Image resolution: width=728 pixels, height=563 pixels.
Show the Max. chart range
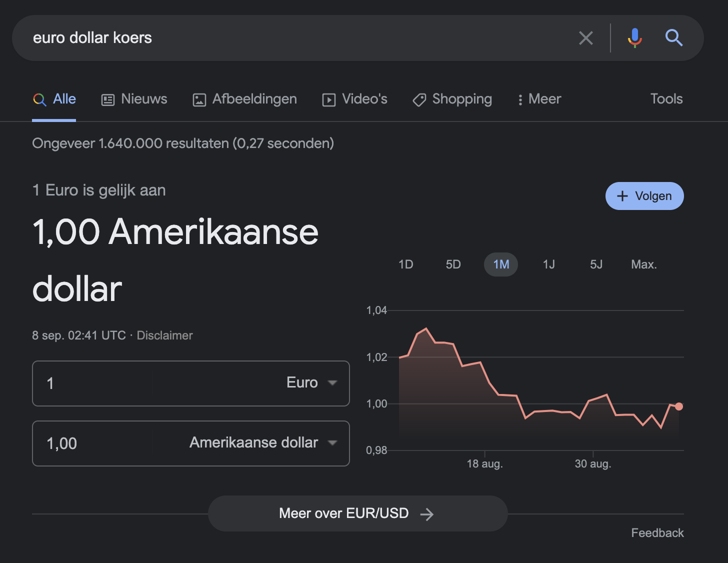pyautogui.click(x=643, y=264)
